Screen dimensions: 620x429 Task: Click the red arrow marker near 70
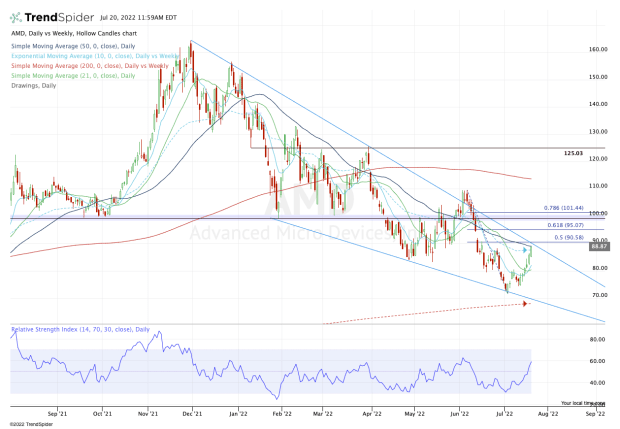526,304
